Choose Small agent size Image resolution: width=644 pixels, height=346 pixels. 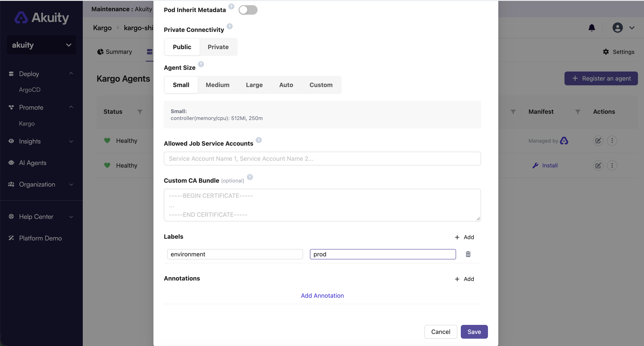(x=181, y=85)
